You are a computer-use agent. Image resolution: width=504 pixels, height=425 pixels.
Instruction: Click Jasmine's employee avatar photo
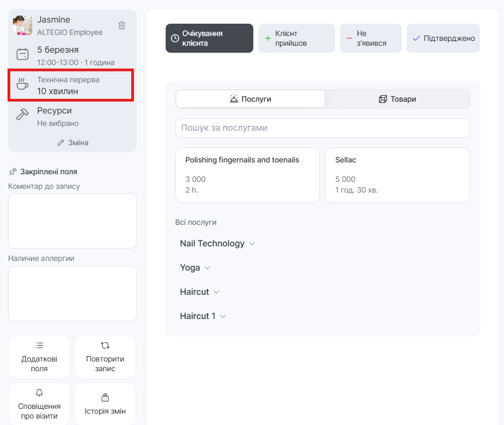(23, 25)
